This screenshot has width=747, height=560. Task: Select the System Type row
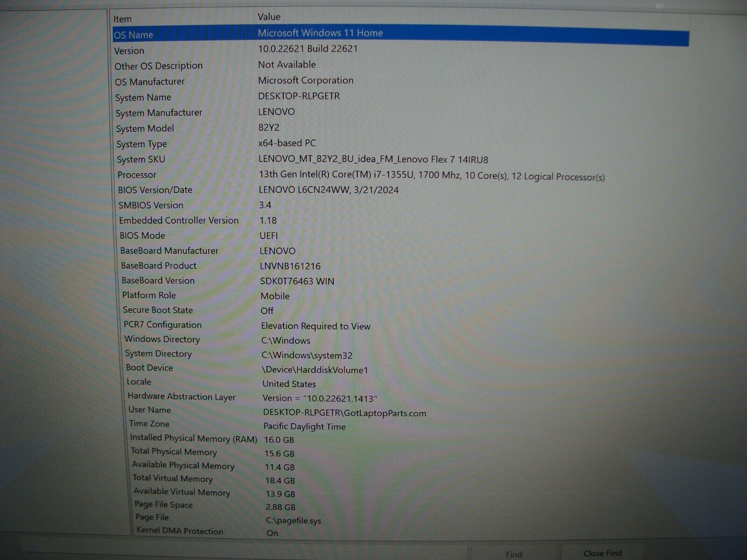coord(141,144)
